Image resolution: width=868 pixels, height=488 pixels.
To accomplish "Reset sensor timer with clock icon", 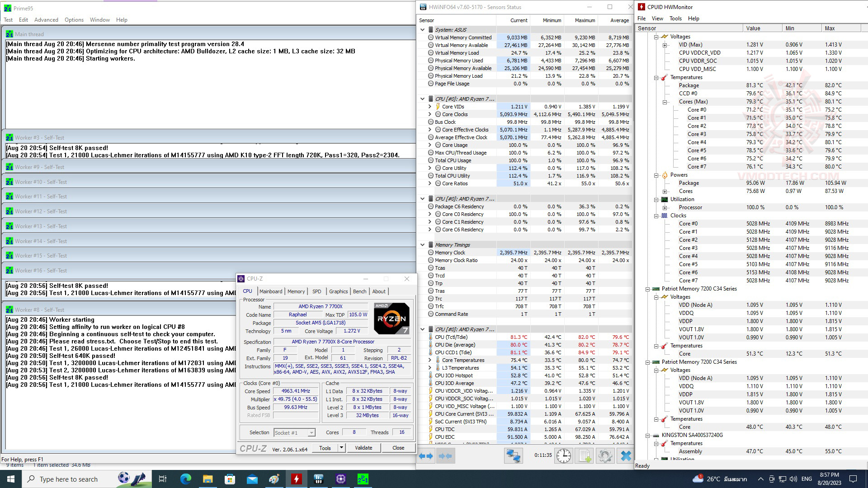I will 563,456.
